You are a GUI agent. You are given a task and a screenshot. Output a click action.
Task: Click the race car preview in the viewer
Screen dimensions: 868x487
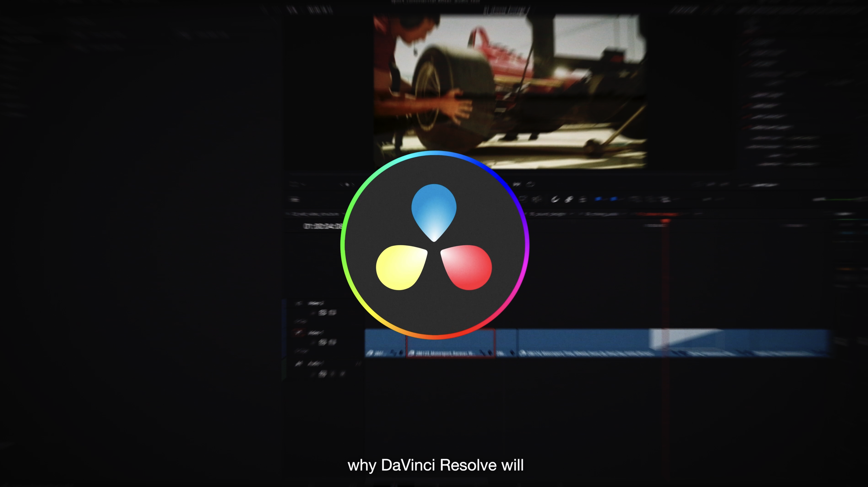(x=510, y=92)
